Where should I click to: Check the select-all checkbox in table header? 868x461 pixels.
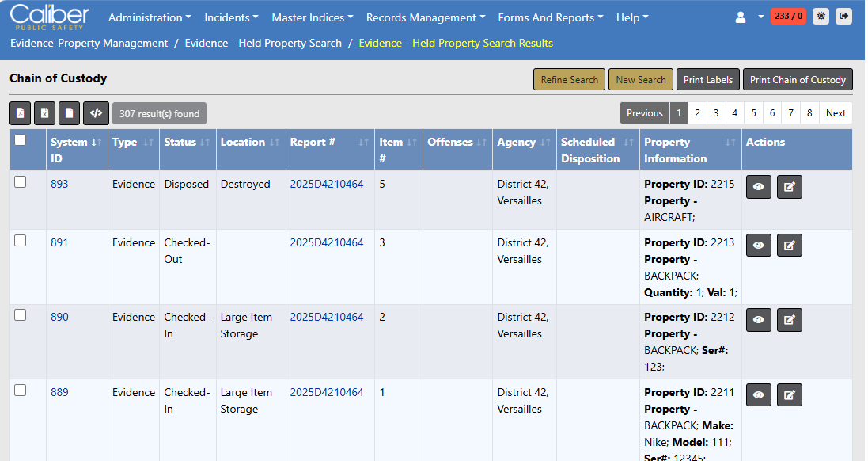coord(21,140)
